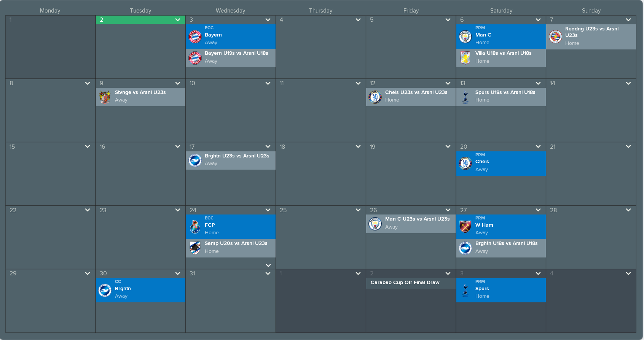Image resolution: width=644 pixels, height=340 pixels.
Task: Open the dropdown chevron on day 14
Action: coord(628,83)
